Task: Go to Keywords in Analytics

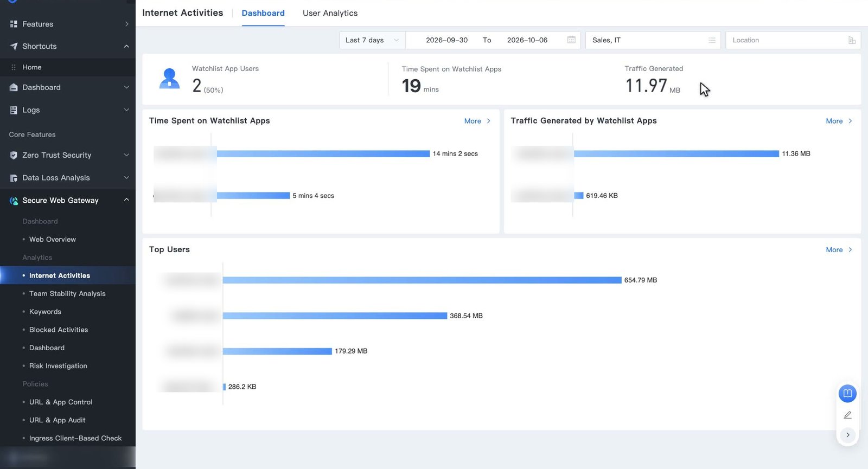Action: [45, 312]
